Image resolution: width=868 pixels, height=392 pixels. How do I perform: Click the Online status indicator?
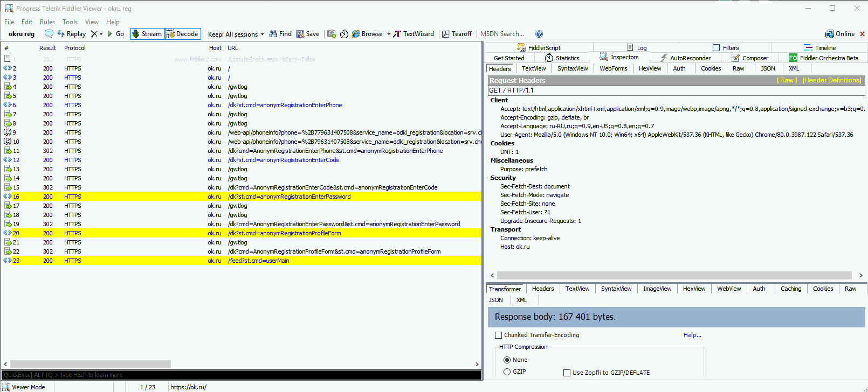click(840, 34)
